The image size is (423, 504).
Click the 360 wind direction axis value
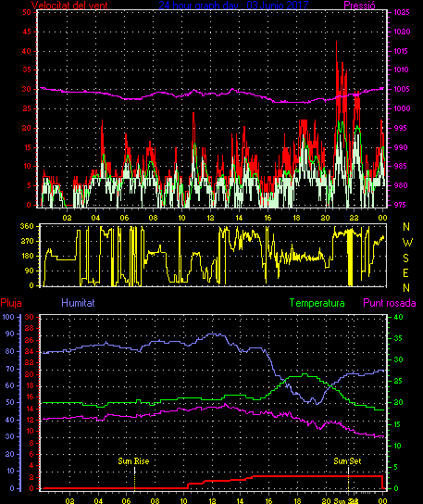coord(27,226)
